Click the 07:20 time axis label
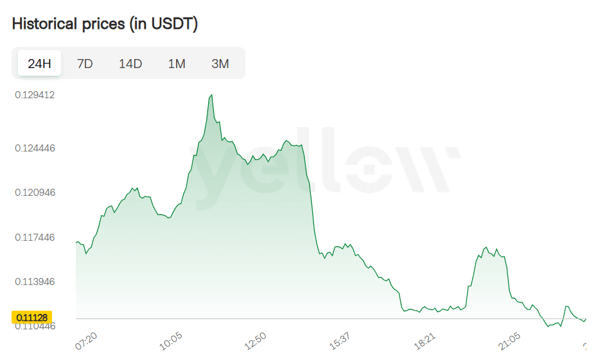 pos(86,341)
